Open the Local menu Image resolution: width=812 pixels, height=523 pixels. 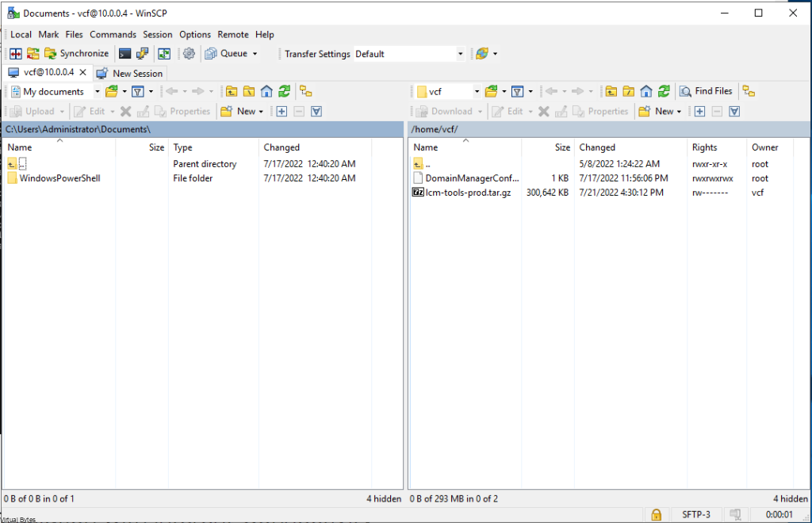click(x=21, y=35)
